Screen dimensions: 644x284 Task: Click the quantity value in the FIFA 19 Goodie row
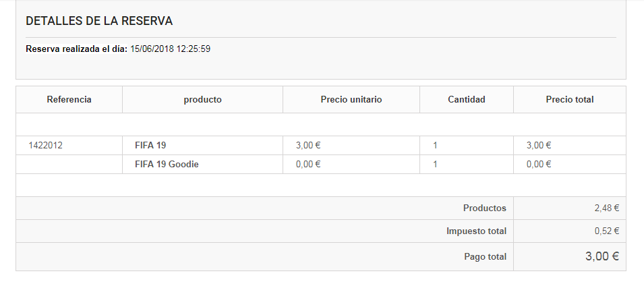(435, 164)
